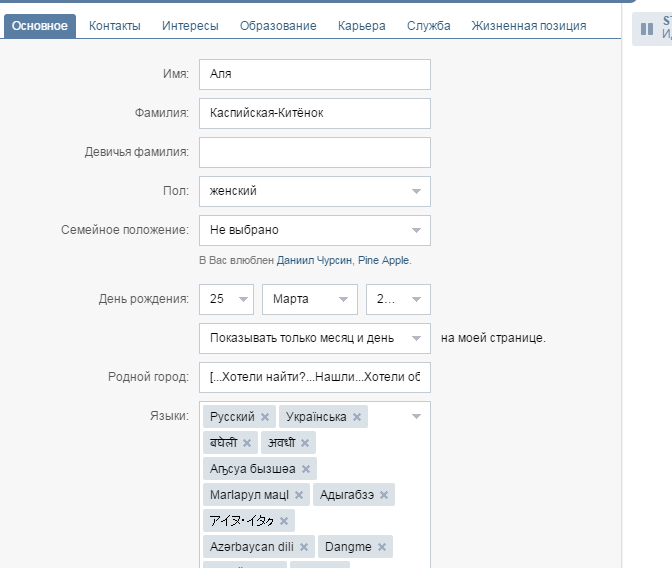Open Даниил Чурсин profile link

tap(314, 260)
